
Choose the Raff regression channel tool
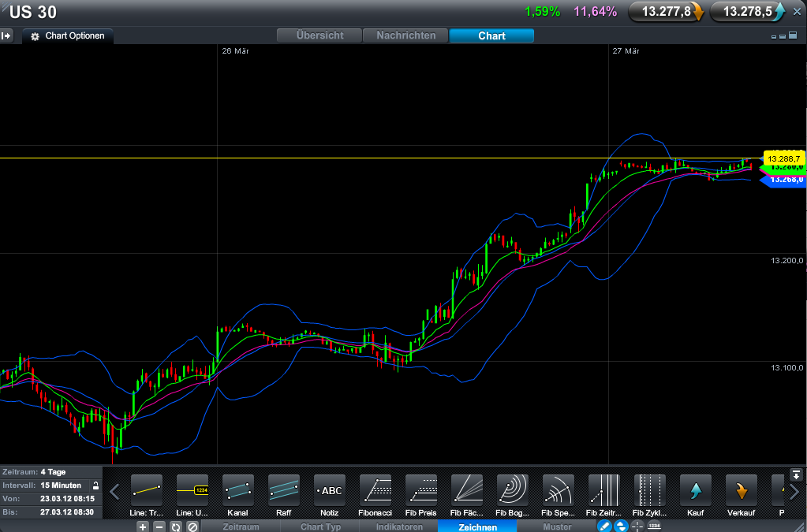[x=284, y=490]
